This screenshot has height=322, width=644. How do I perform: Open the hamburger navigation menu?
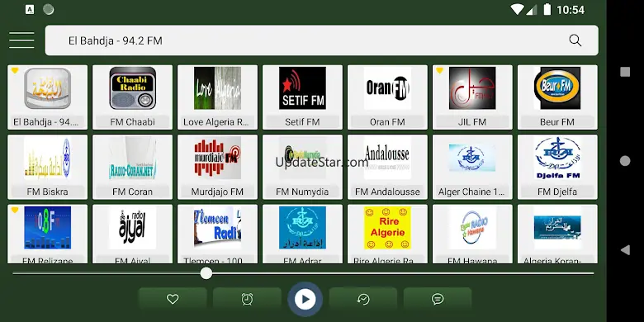(21, 40)
